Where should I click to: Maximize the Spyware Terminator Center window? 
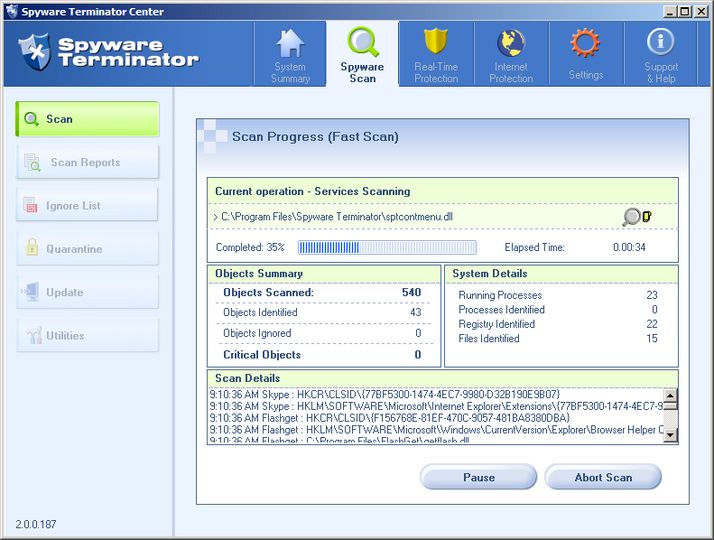[684, 11]
